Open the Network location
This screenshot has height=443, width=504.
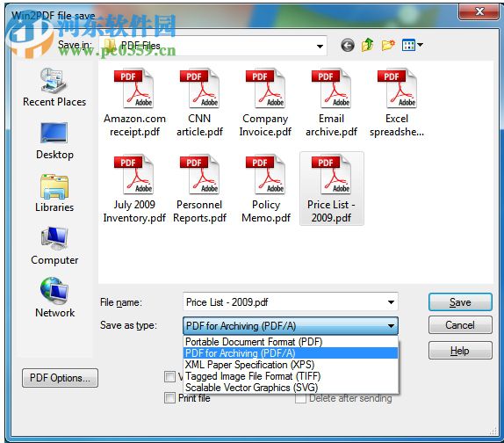click(54, 298)
